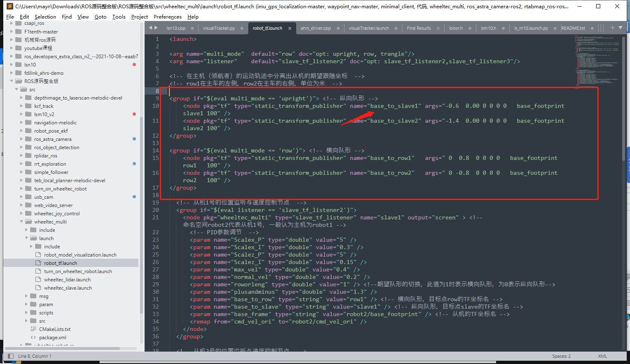This screenshot has height=364, width=630.
Task: Click Line 8, Column 1 in status bar
Action: pyautogui.click(x=35, y=356)
